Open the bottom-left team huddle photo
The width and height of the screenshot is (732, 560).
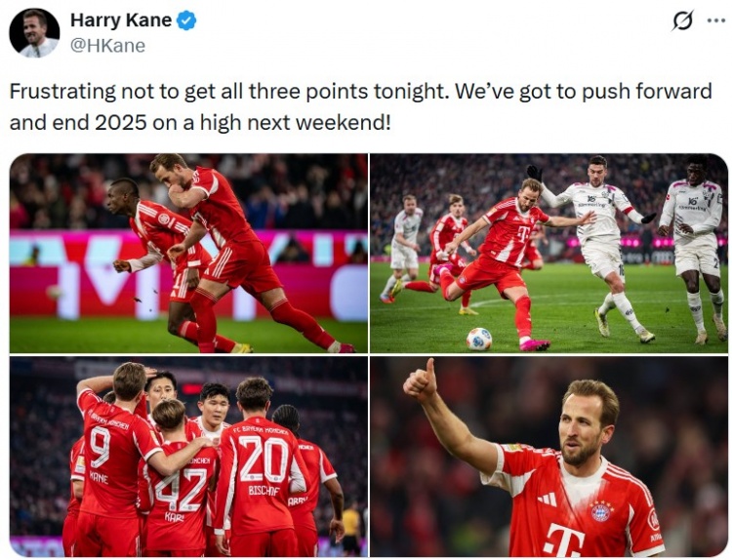[x=188, y=457]
